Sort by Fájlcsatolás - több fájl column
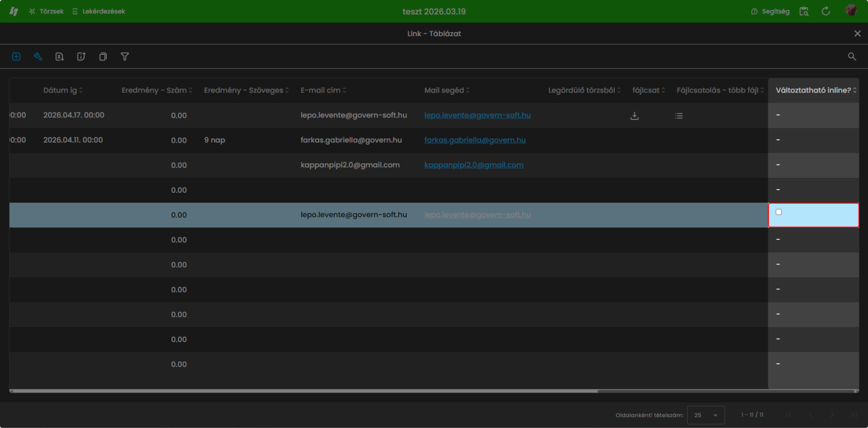Image resolution: width=868 pixels, height=428 pixels. pyautogui.click(x=720, y=90)
